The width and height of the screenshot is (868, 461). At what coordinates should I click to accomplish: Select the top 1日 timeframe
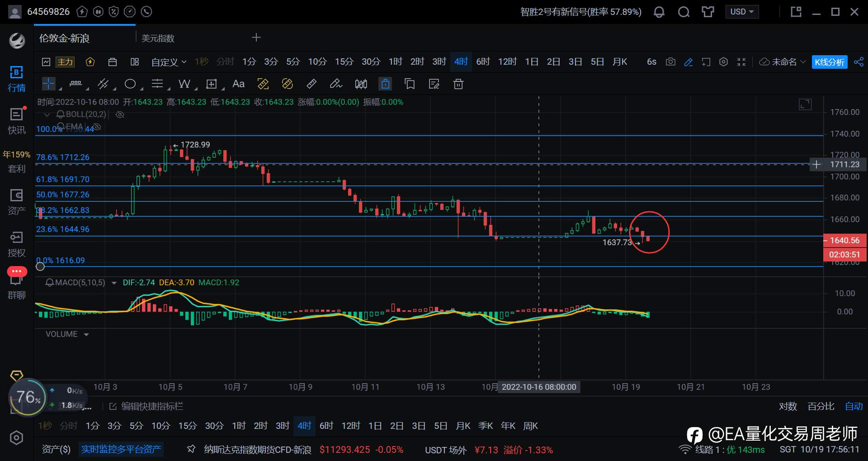532,62
